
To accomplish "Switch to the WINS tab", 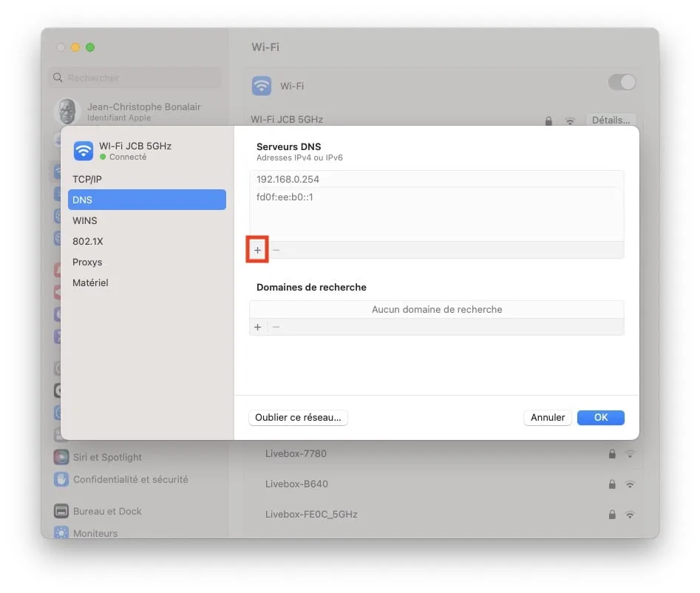I will pos(147,220).
